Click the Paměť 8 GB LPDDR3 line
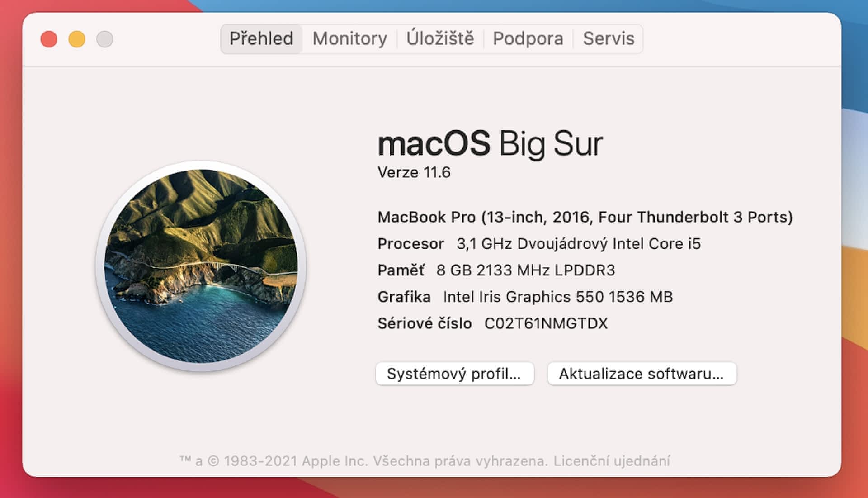 click(496, 270)
